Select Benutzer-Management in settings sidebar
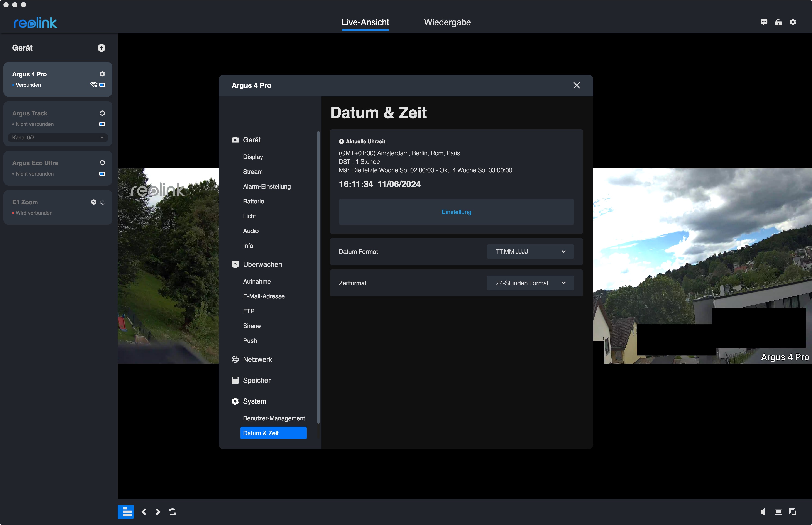 (x=274, y=418)
